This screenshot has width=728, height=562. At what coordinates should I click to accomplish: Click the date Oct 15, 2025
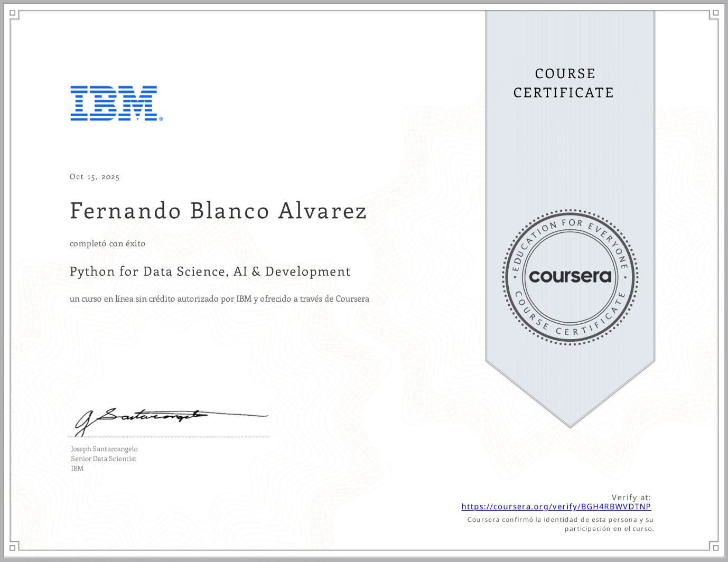[94, 176]
